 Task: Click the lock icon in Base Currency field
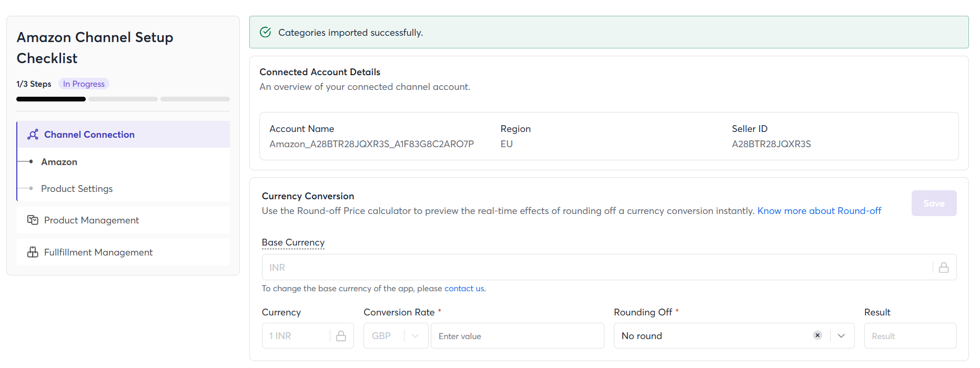point(944,268)
